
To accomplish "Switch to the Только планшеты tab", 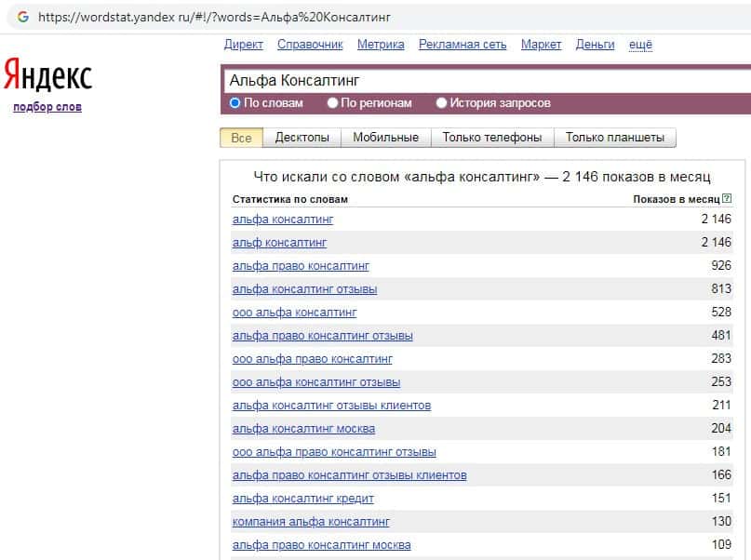I will [615, 138].
